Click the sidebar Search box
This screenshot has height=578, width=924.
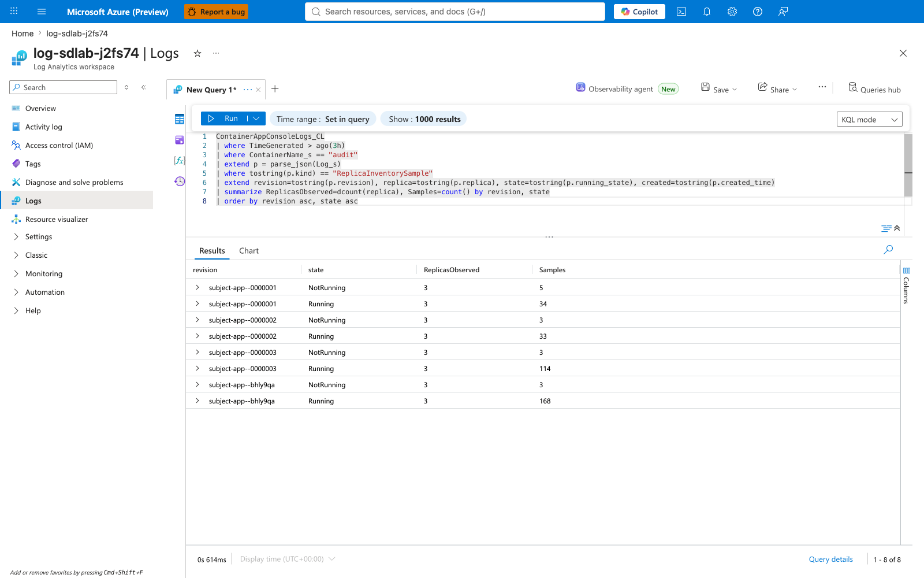pyautogui.click(x=64, y=87)
